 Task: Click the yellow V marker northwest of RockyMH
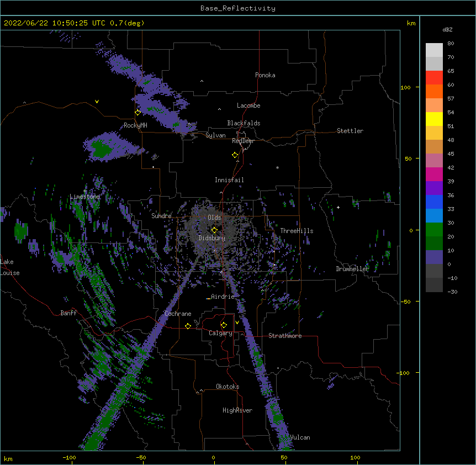pyautogui.click(x=97, y=102)
